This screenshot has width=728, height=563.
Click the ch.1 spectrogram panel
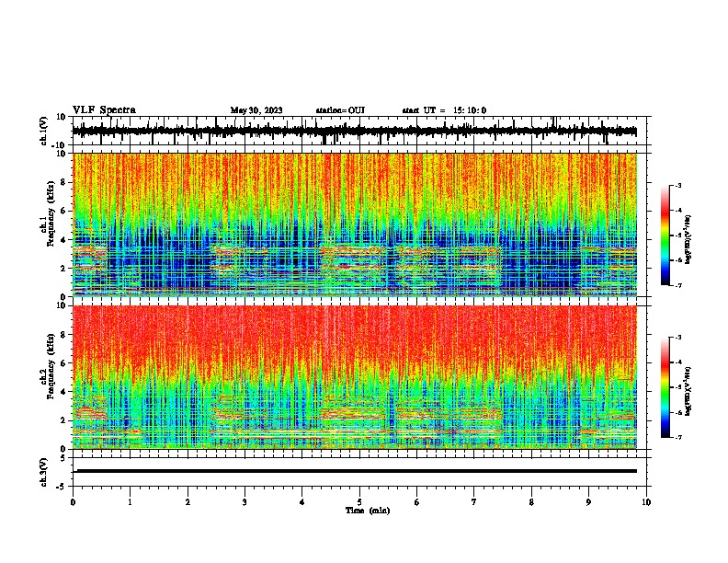coord(355,224)
